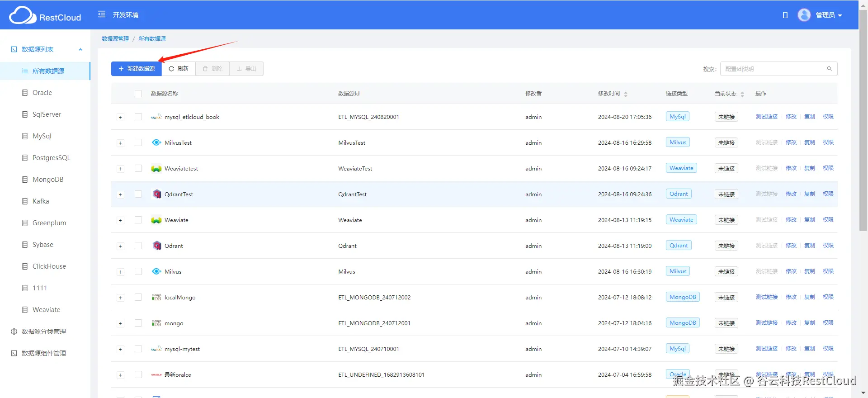The width and height of the screenshot is (868, 398).
Task: Click the Weaviate logo of Weaviatetest row
Action: tap(156, 168)
